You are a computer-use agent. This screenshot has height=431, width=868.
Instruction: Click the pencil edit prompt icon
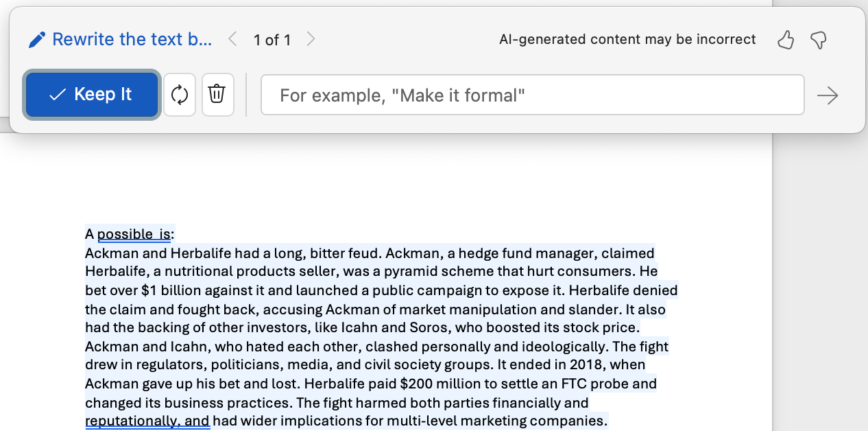(x=37, y=40)
